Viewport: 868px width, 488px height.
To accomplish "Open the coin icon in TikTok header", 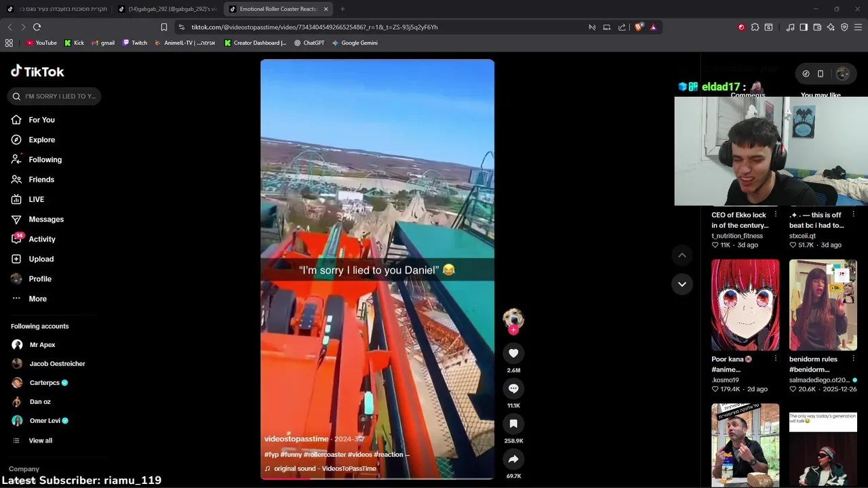I will pos(806,73).
